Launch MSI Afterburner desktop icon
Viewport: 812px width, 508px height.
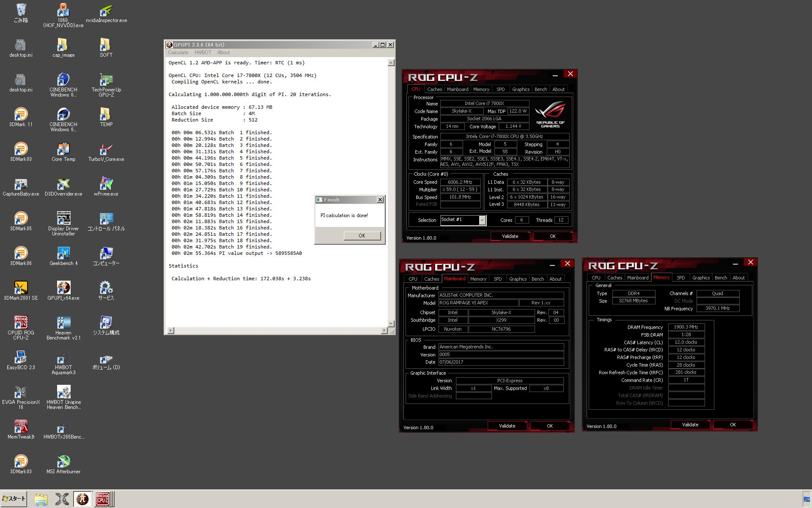pos(63,464)
